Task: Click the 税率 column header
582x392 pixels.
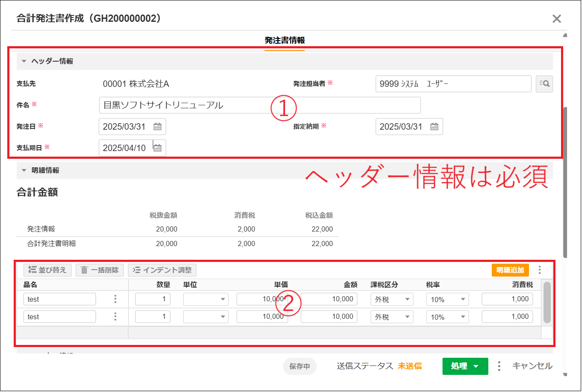Action: click(x=433, y=285)
